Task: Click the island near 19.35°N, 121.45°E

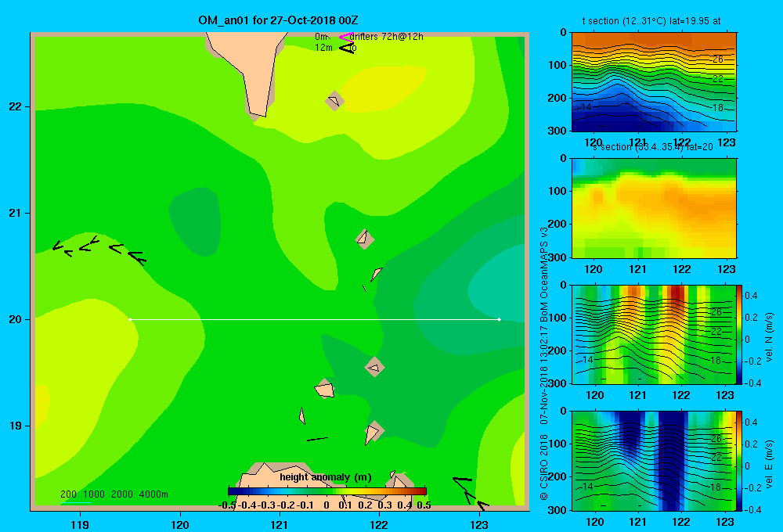Action: point(325,389)
